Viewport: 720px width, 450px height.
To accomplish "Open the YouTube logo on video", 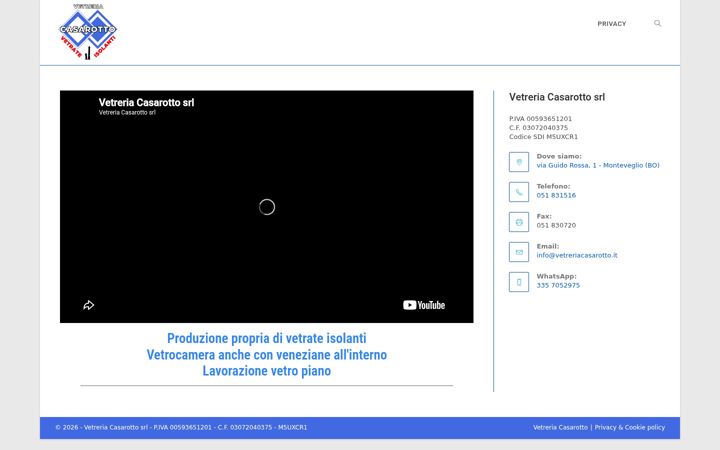I will pos(424,305).
